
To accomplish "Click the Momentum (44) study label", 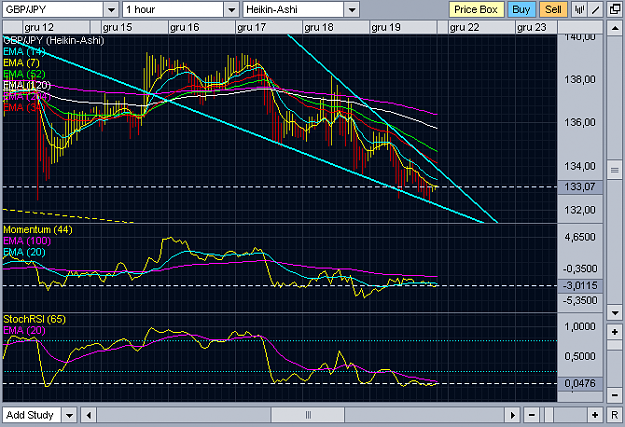I will pyautogui.click(x=37, y=230).
